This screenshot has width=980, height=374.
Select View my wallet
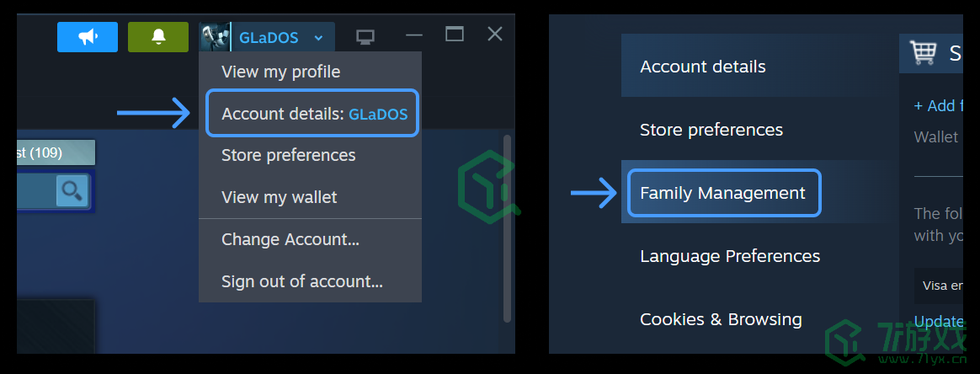coord(279,197)
